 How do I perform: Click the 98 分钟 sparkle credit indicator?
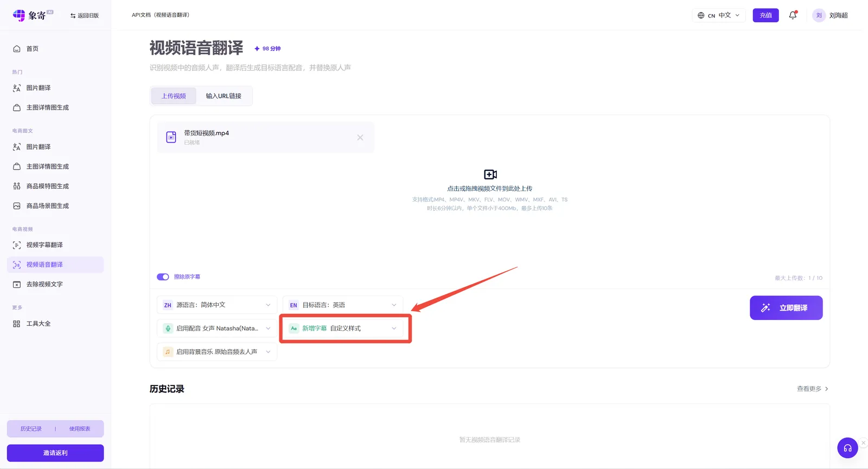pos(267,48)
